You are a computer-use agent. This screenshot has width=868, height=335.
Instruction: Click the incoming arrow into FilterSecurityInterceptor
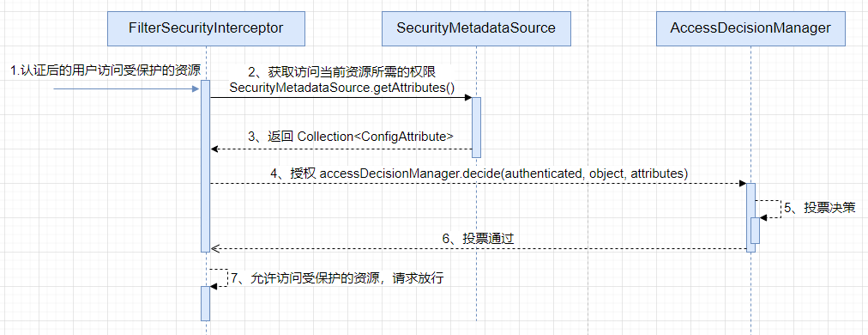[126, 88]
